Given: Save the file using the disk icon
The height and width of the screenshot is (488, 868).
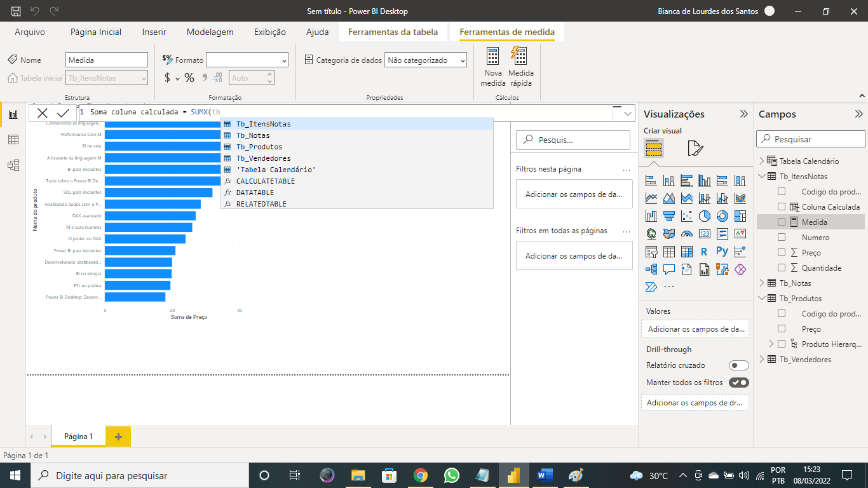Looking at the screenshot, I should click(x=17, y=11).
